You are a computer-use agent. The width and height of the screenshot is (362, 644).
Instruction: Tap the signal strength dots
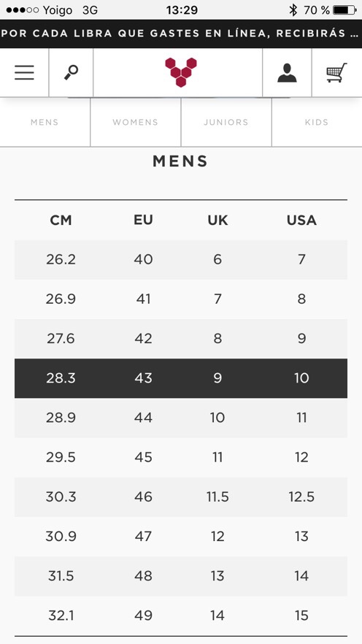[23, 10]
